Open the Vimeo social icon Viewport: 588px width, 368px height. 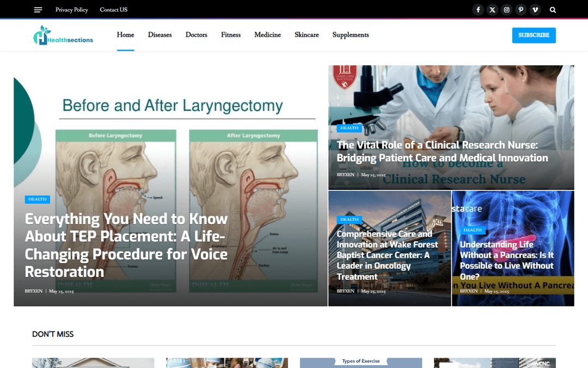click(x=535, y=10)
